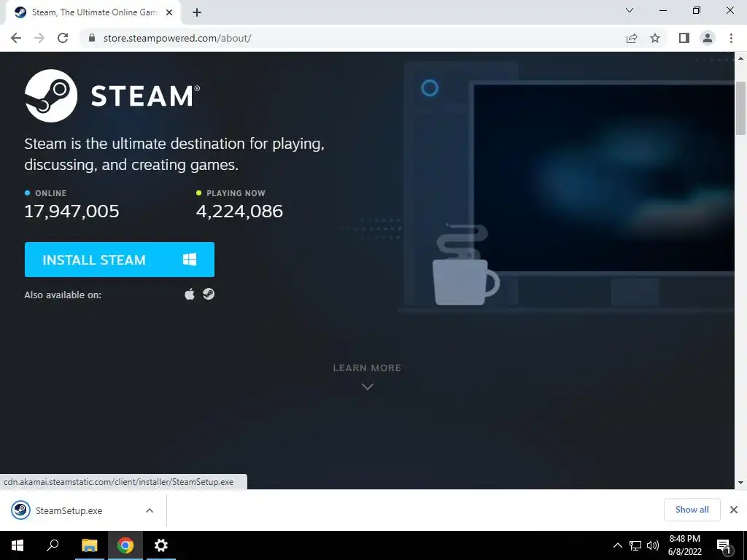The height and width of the screenshot is (560, 747).
Task: Click the Learn More link
Action: click(367, 367)
